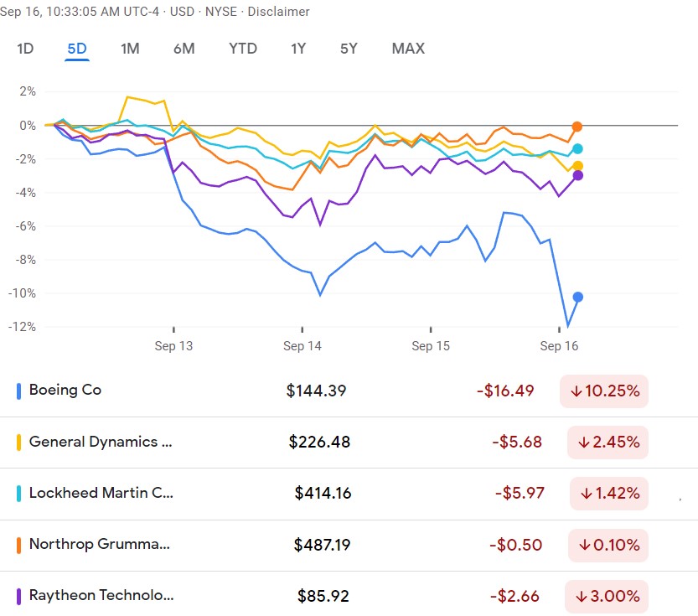
Task: Open the 6M chart range
Action: click(x=184, y=49)
